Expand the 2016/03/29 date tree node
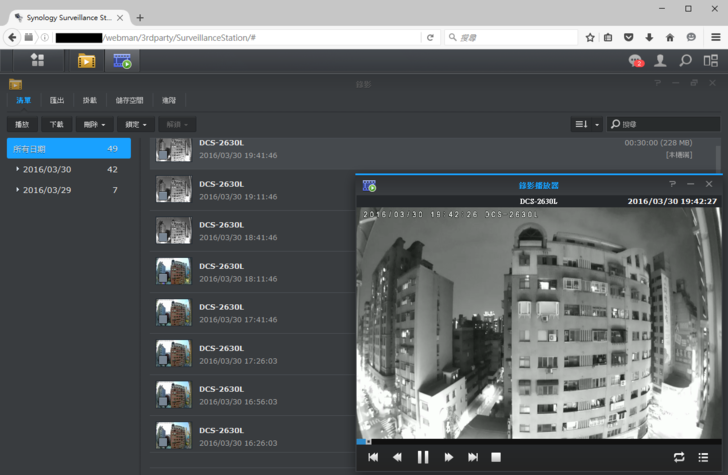 [x=17, y=190]
